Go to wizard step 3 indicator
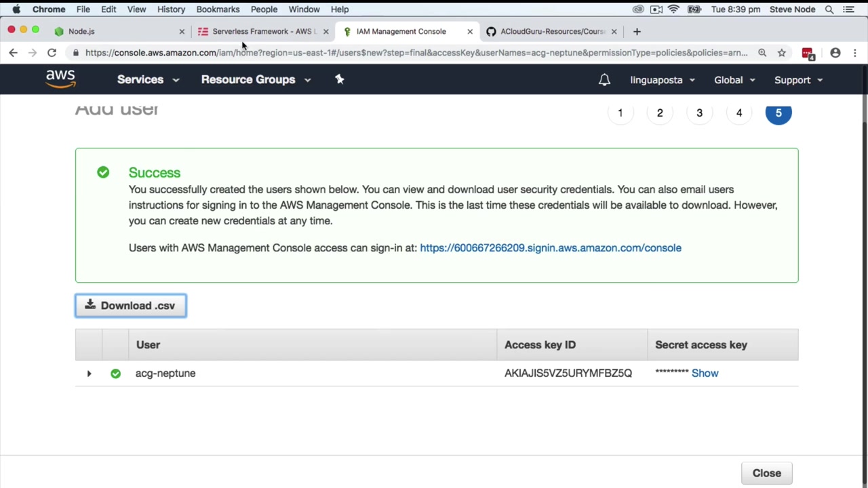 click(699, 113)
